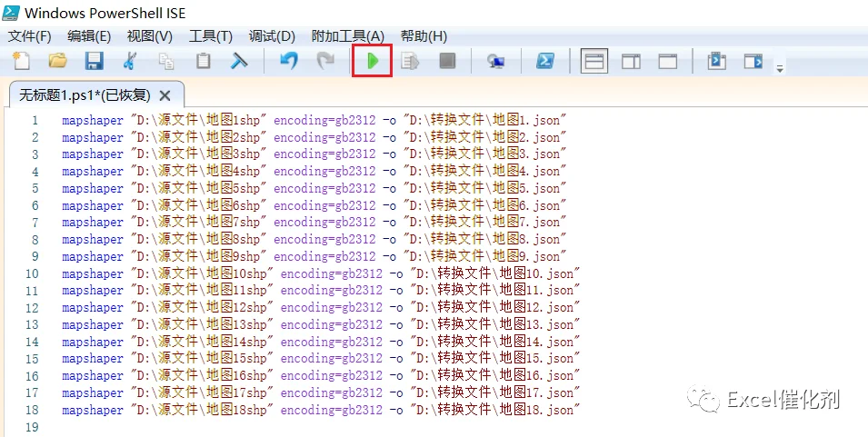
Task: Stop script execution with the square icon
Action: 447,60
